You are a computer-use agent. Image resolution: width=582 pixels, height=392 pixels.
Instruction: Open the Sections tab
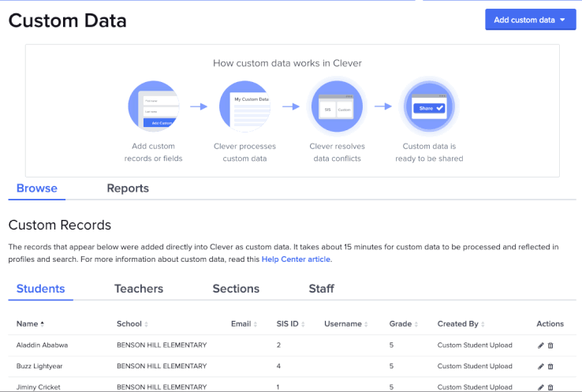click(236, 289)
